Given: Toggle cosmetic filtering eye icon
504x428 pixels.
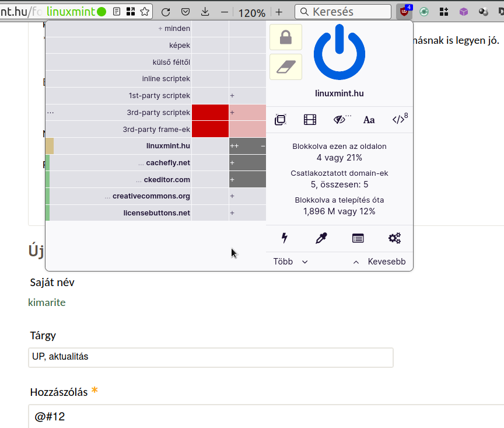Looking at the screenshot, I should 340,120.
